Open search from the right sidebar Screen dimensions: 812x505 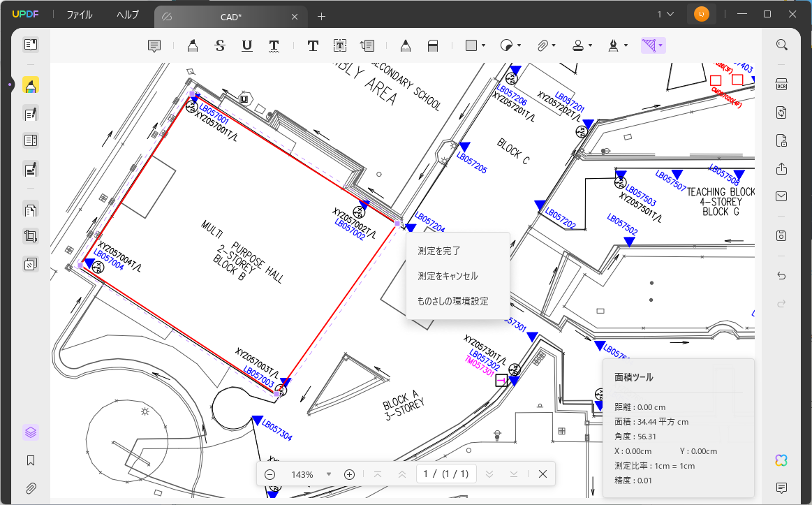pos(781,44)
